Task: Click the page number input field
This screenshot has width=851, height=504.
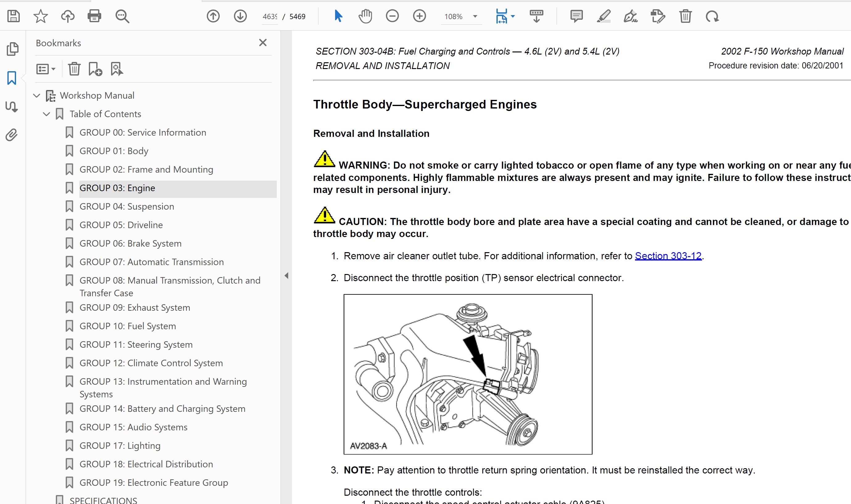Action: (270, 16)
